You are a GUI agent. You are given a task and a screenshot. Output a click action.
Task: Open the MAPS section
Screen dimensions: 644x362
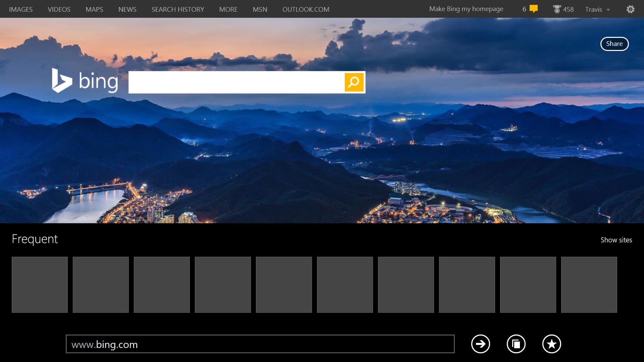point(94,9)
